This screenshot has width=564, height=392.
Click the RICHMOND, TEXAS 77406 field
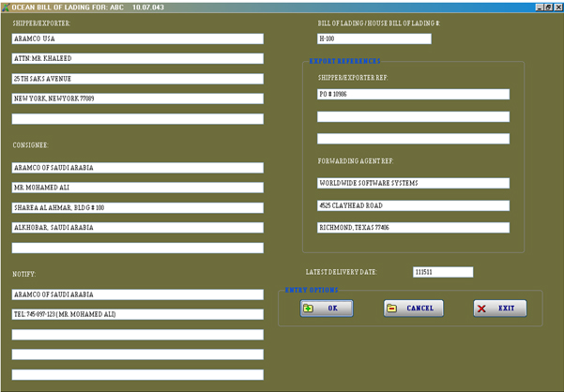[x=413, y=228]
